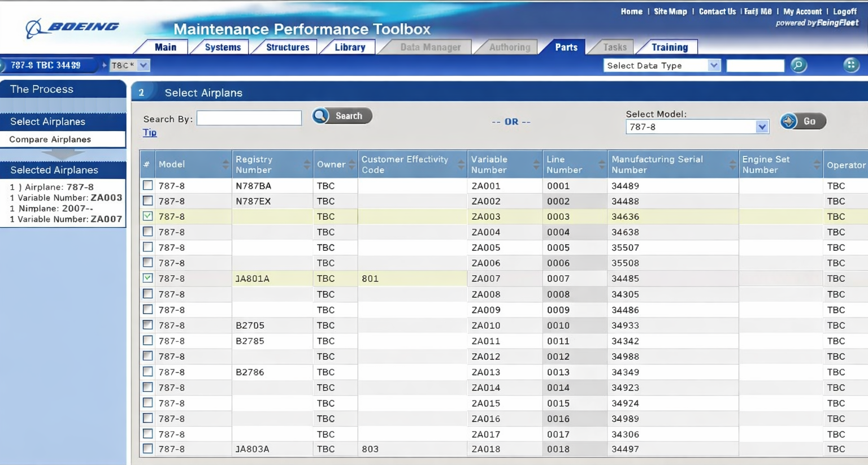
Task: Click the Search button with magnifier
Action: click(x=342, y=116)
